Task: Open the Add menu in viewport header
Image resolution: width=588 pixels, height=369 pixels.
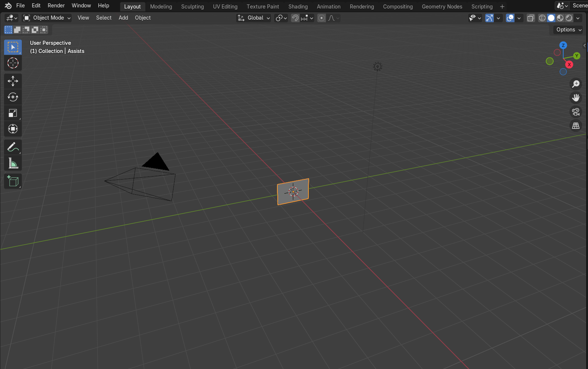Action: pyautogui.click(x=123, y=18)
